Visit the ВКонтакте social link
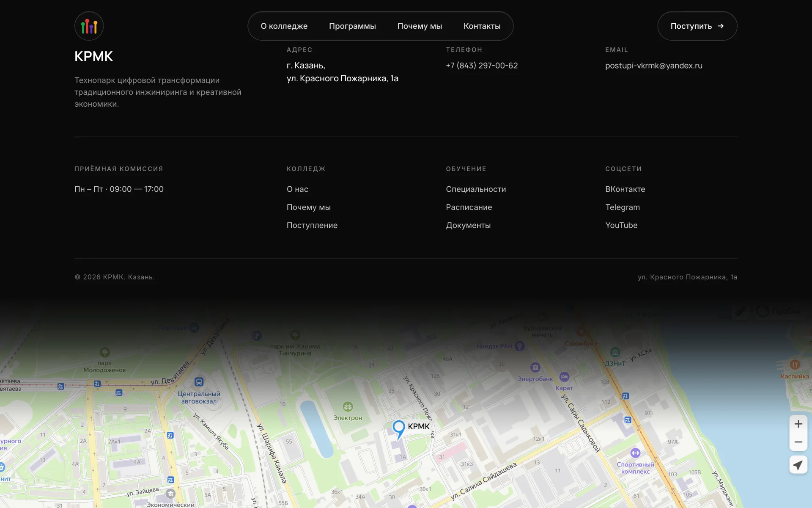Screen dimensions: 812x508 625,189
